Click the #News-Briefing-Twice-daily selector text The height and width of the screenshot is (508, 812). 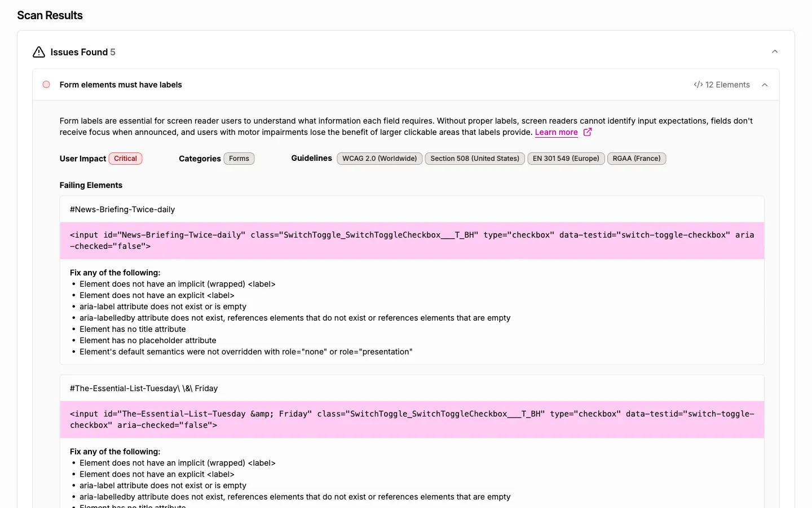pyautogui.click(x=122, y=209)
